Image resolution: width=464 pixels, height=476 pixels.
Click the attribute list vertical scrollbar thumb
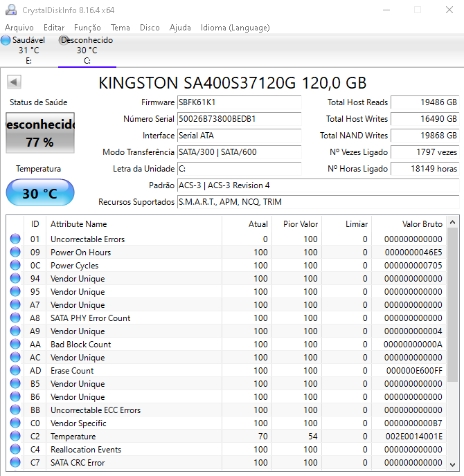(452, 305)
